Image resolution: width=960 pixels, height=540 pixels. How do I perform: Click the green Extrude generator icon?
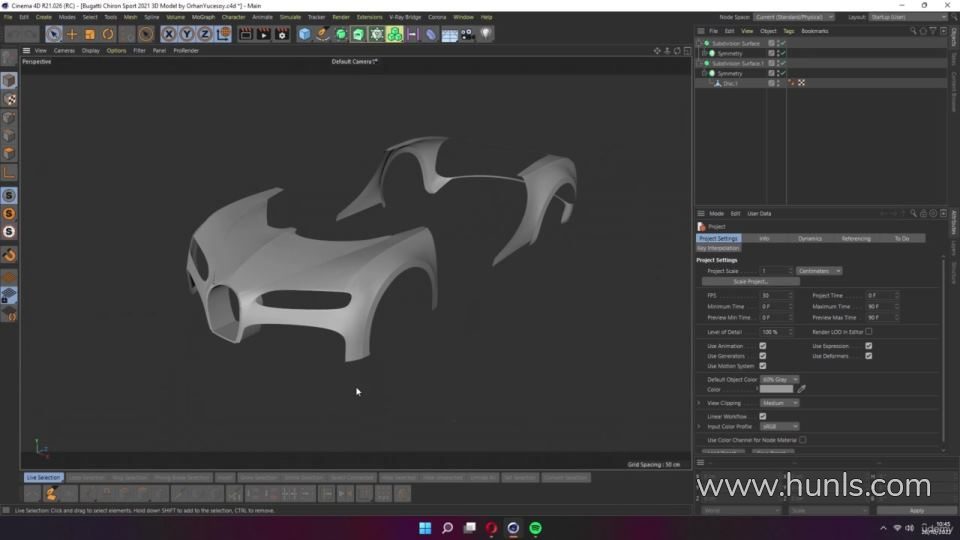point(359,34)
